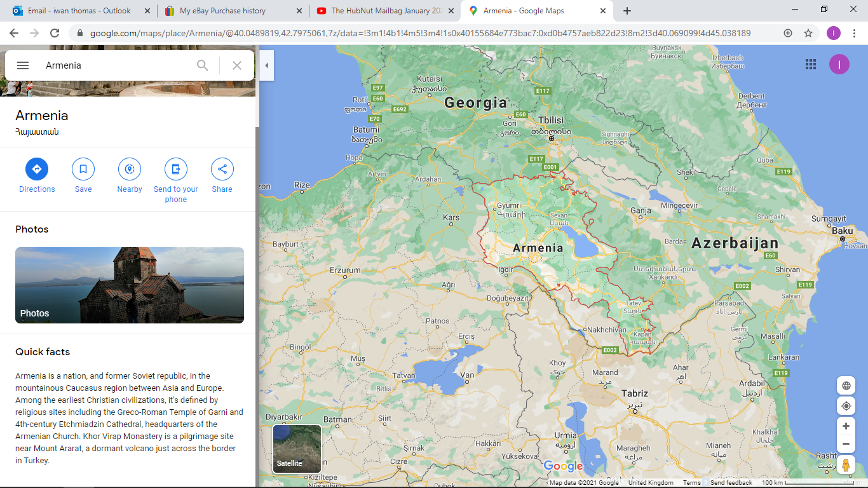Image resolution: width=868 pixels, height=488 pixels.
Task: Click the Azerbaijan country label
Action: pos(735,243)
